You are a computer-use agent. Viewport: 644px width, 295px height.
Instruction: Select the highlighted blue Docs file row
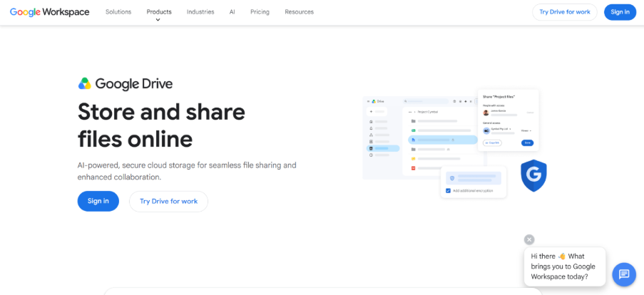(443, 140)
